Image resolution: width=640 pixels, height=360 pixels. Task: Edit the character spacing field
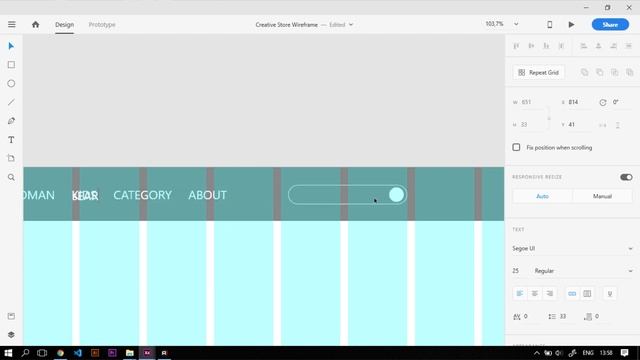(x=530, y=316)
